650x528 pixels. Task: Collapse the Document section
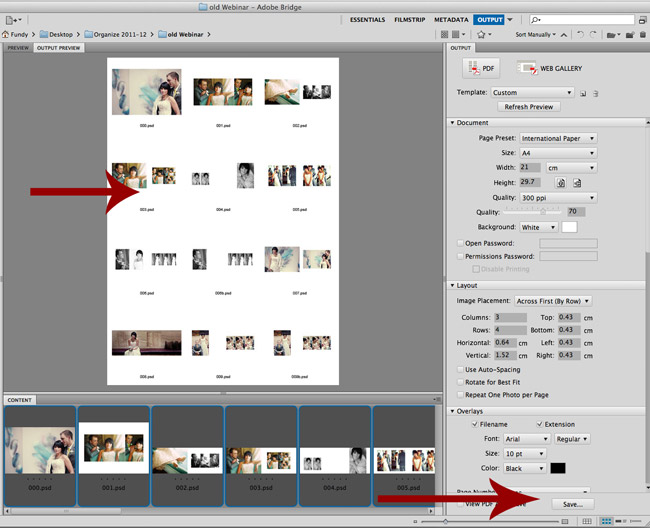(x=452, y=123)
